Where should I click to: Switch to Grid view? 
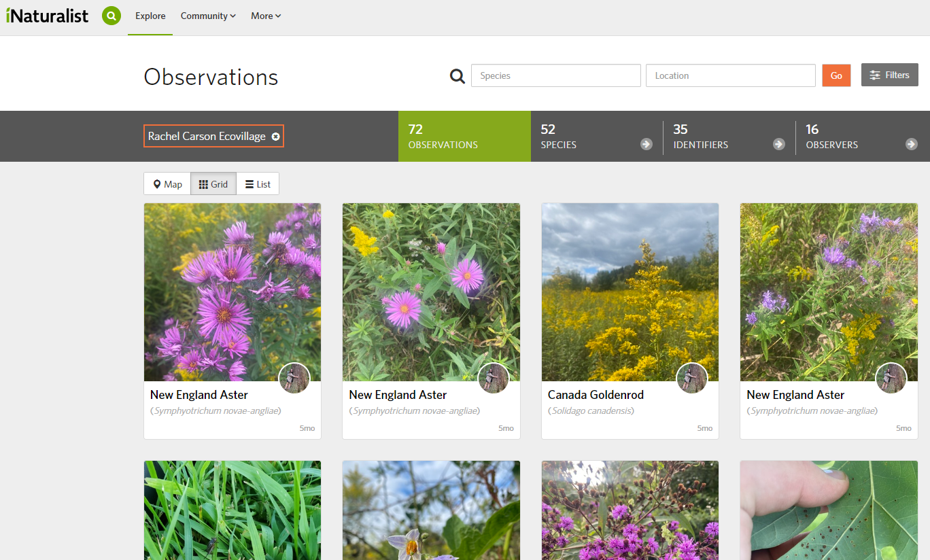213,184
